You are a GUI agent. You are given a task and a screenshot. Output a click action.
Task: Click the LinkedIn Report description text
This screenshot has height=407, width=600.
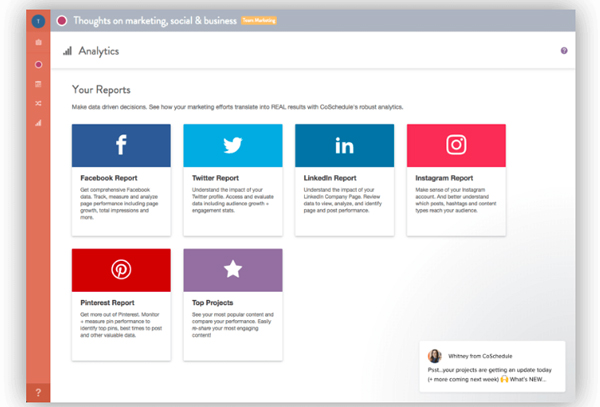pos(342,200)
